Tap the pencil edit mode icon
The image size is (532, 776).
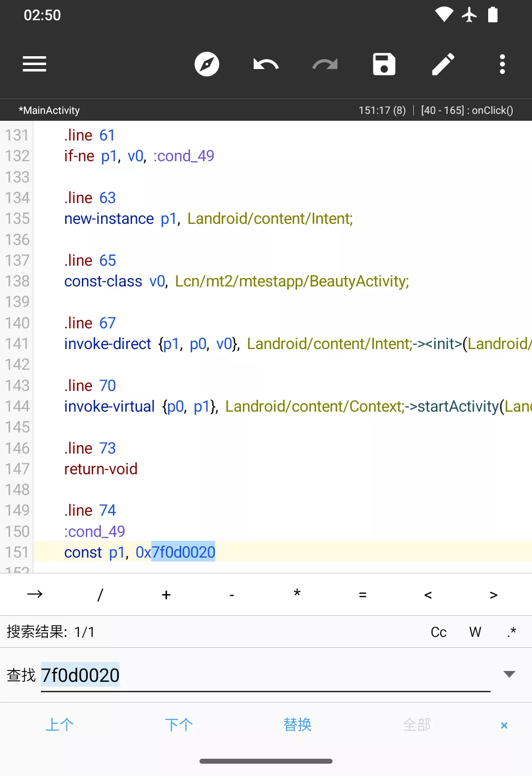pos(443,64)
